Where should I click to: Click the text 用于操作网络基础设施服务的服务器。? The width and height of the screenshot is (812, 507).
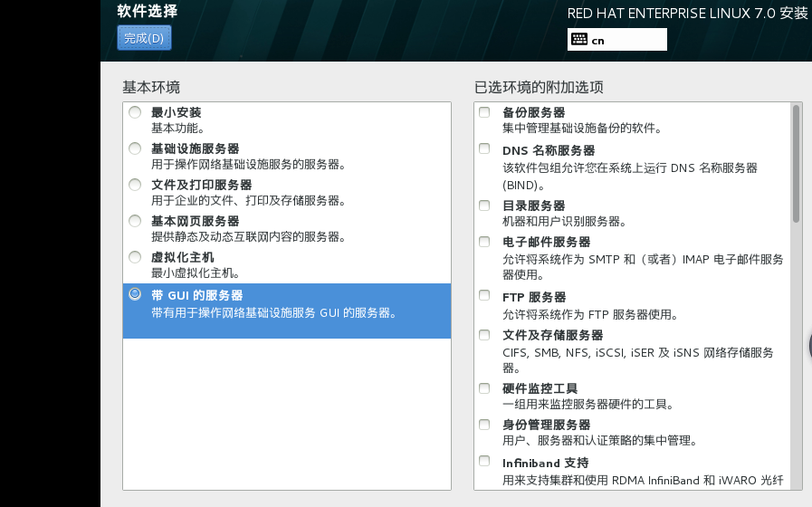click(249, 164)
